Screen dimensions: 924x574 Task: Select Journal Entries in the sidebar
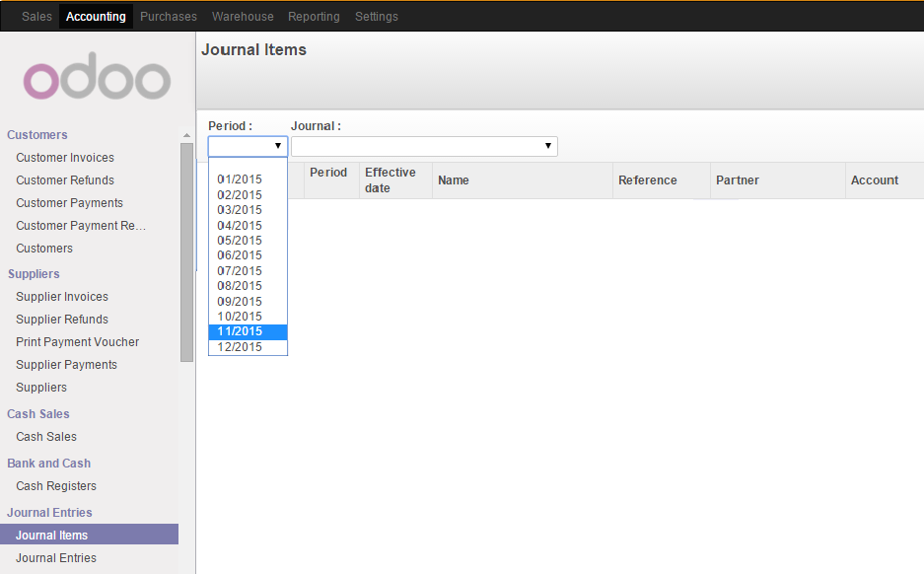tap(55, 557)
